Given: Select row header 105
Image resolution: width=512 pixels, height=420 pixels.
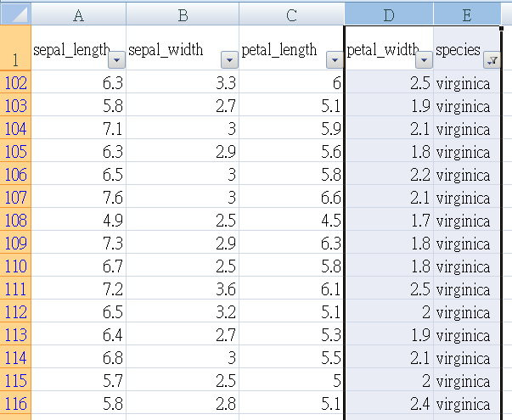Looking at the screenshot, I should point(15,150).
